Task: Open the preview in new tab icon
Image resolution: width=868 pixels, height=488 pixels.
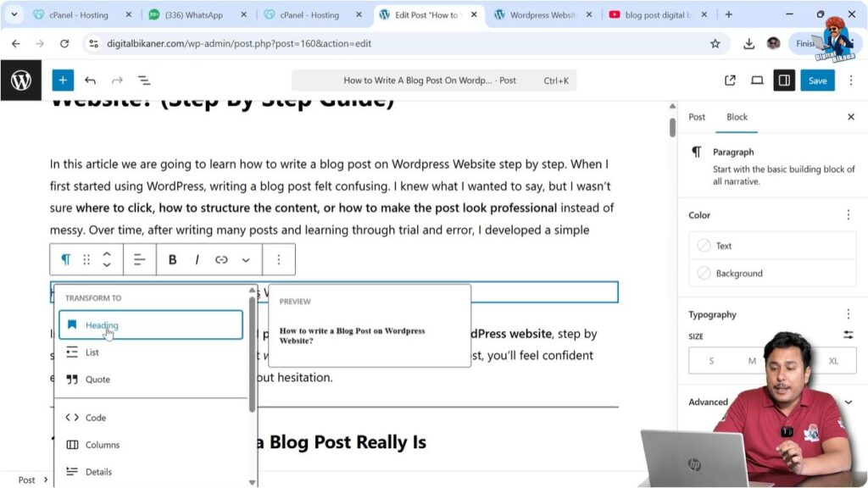Action: click(730, 80)
